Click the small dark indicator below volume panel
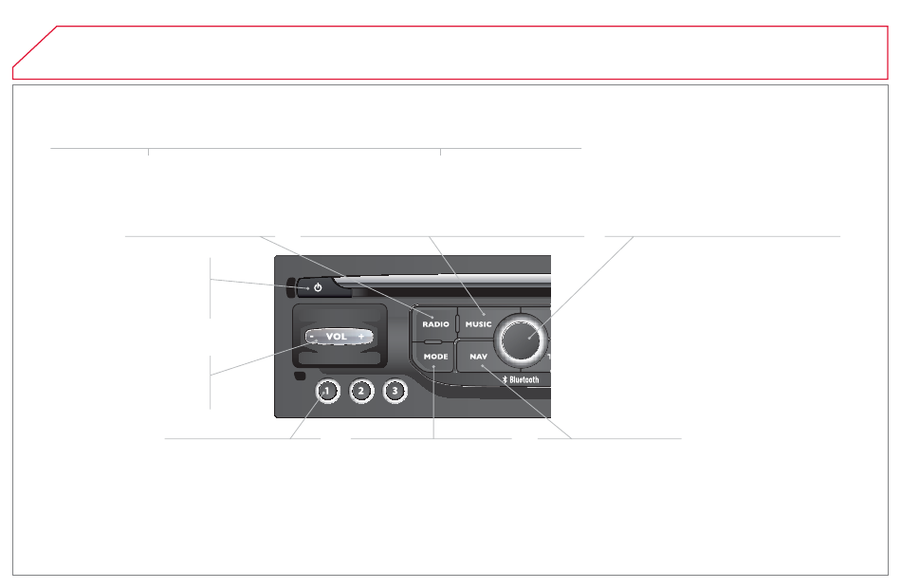 (x=300, y=377)
